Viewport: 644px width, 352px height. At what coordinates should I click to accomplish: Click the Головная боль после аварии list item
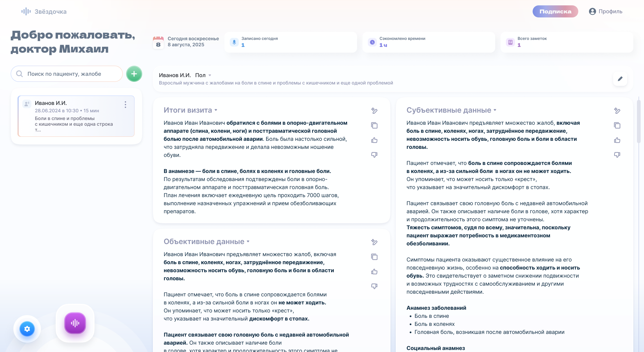489,332
